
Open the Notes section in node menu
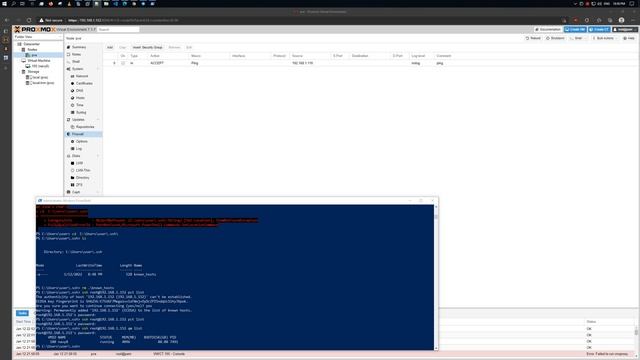coord(76,54)
